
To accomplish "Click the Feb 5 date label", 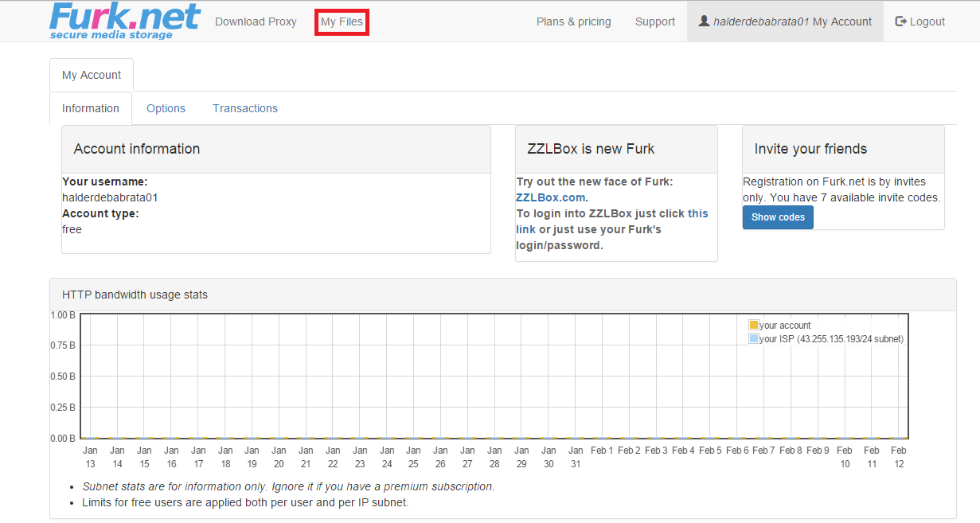I will coord(709,451).
